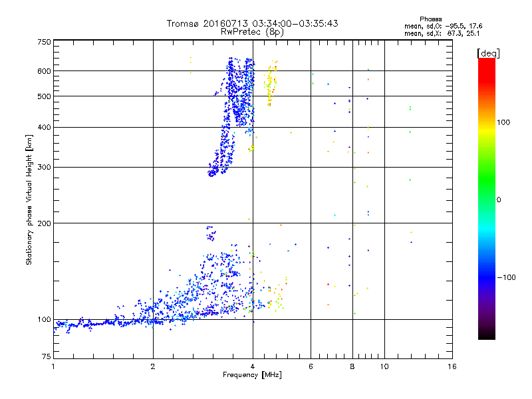The image size is (532, 399).
Task: Click the y-axis tick label '600'
Action: (x=44, y=71)
